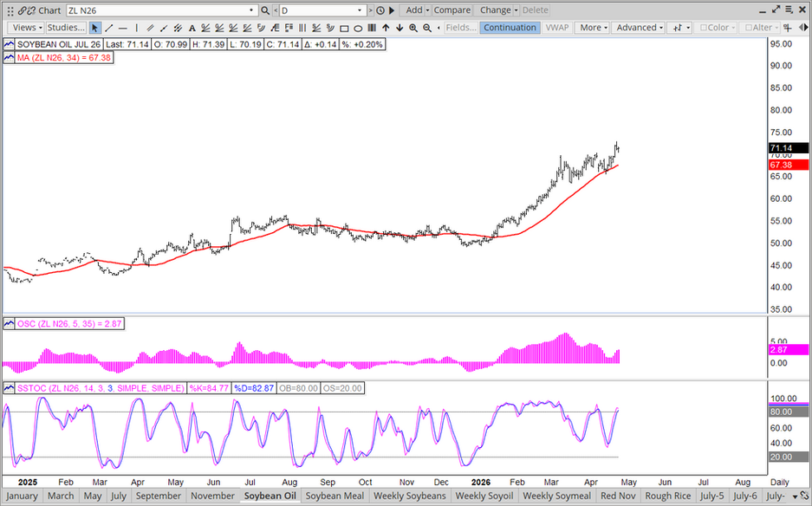Tick the Alter checkbox

[x=748, y=28]
